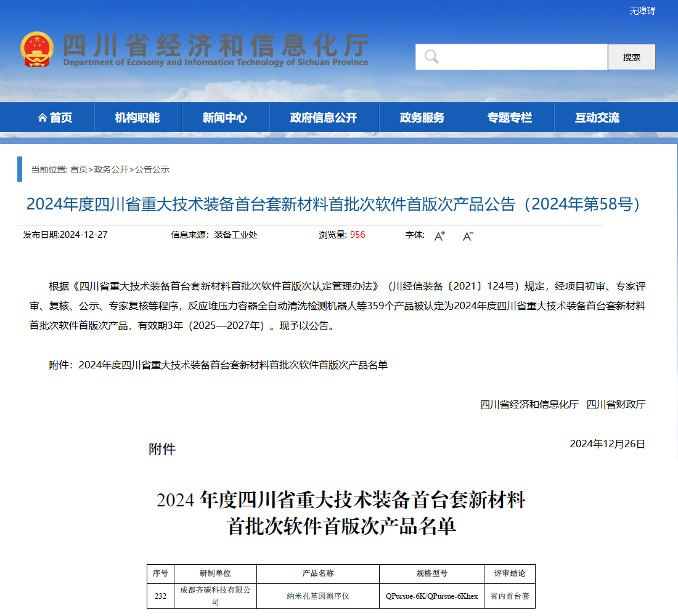Open 互动交流 menu item
Screen dimensions: 678x616
pyautogui.click(x=597, y=118)
